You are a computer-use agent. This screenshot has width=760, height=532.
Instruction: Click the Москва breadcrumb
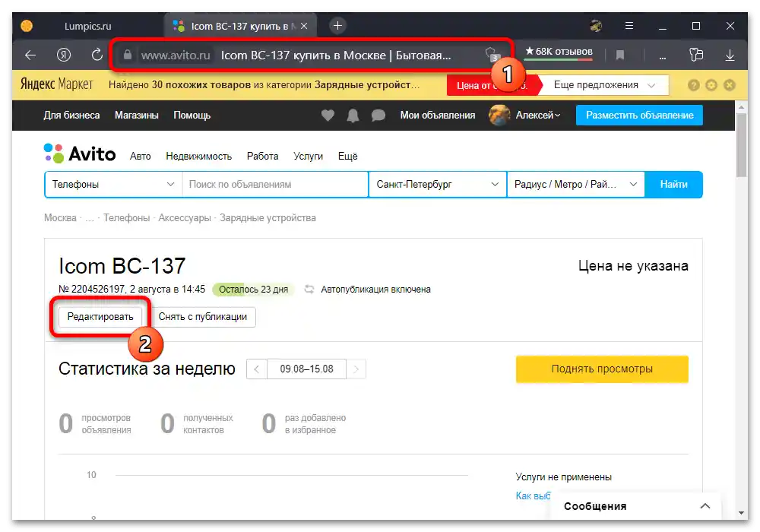[60, 218]
